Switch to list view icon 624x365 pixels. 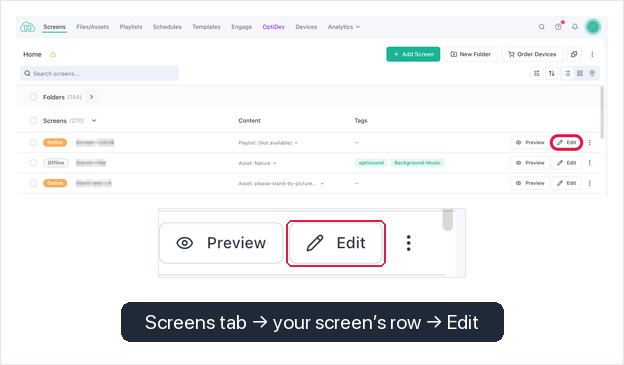coord(567,73)
